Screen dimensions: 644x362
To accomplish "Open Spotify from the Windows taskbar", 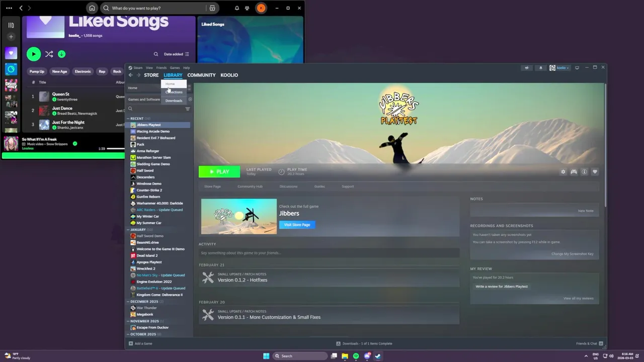I will 356,356.
